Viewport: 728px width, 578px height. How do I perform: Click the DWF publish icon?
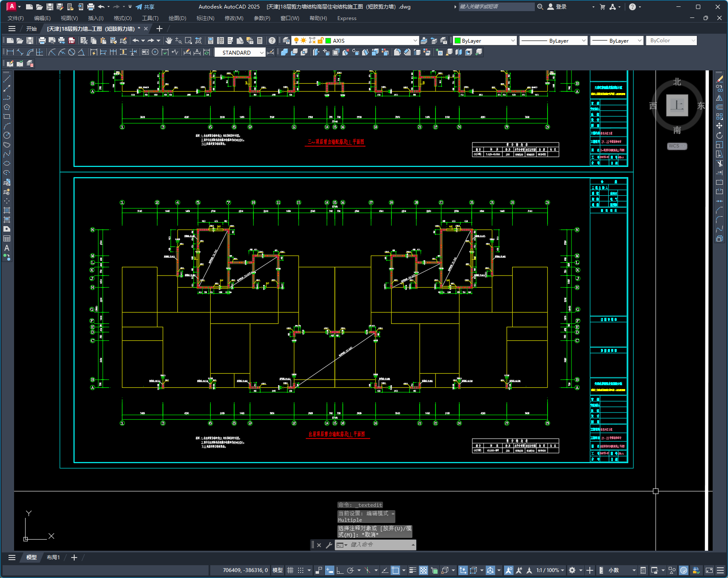(x=72, y=41)
